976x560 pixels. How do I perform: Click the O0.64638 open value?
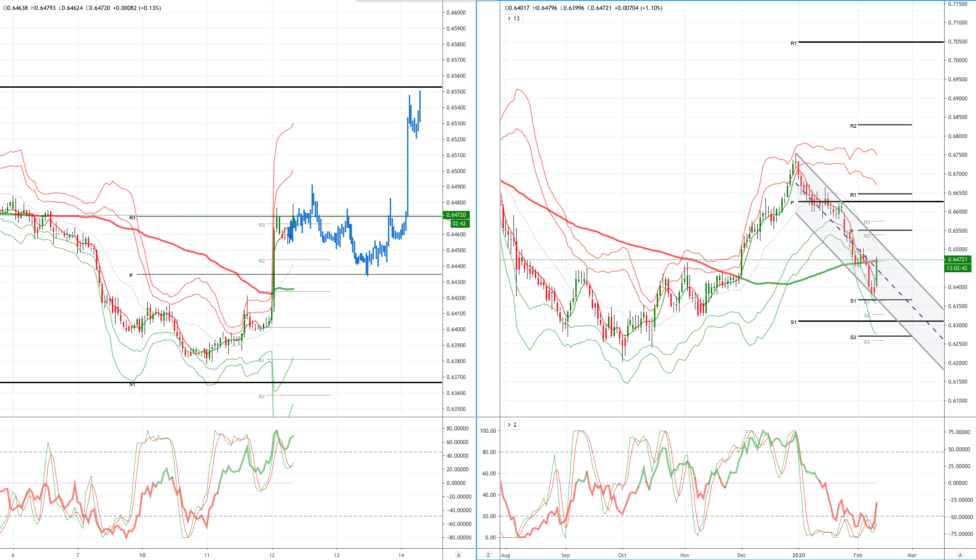pos(15,8)
